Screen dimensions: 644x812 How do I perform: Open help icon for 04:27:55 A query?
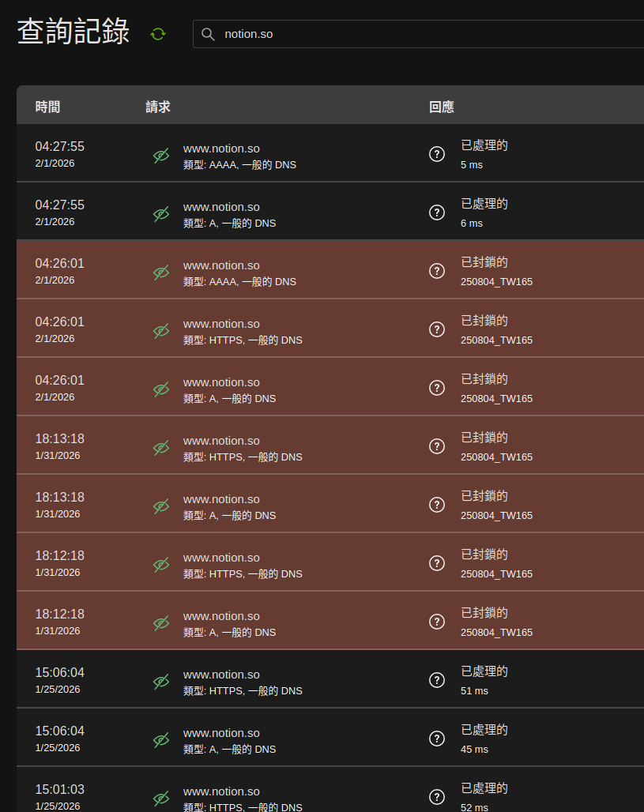(x=436, y=212)
